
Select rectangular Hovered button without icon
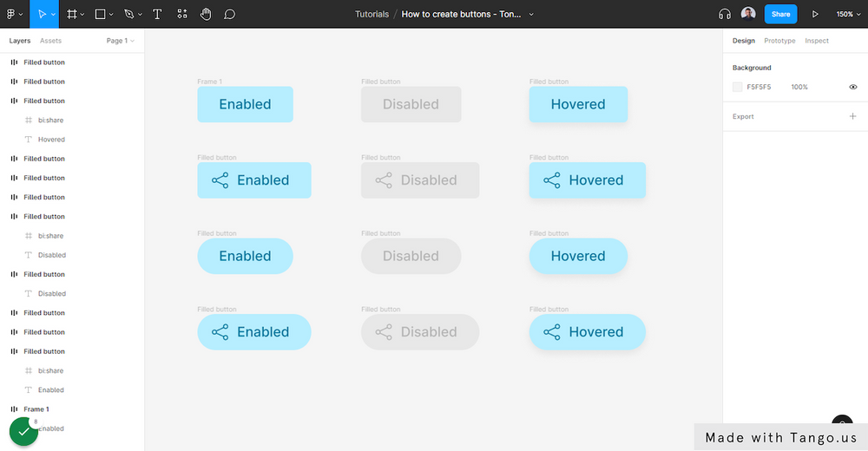point(578,104)
